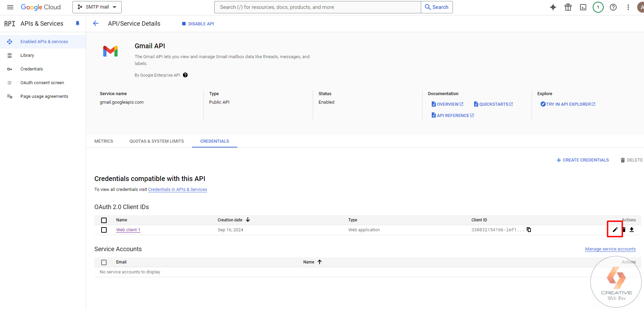Pin APIs & Services with pin icon
This screenshot has width=644, height=310.
78,24
